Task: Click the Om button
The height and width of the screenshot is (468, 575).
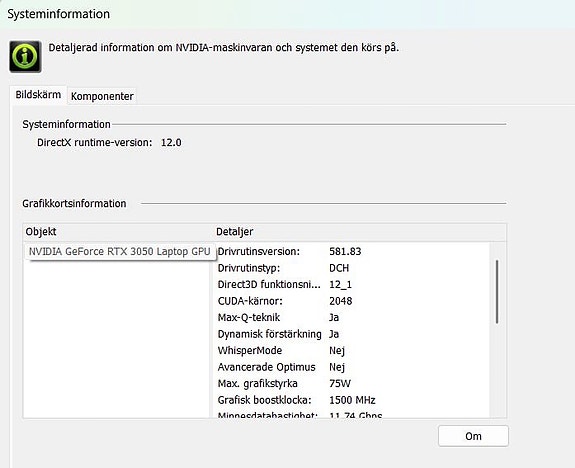Action: pos(473,436)
